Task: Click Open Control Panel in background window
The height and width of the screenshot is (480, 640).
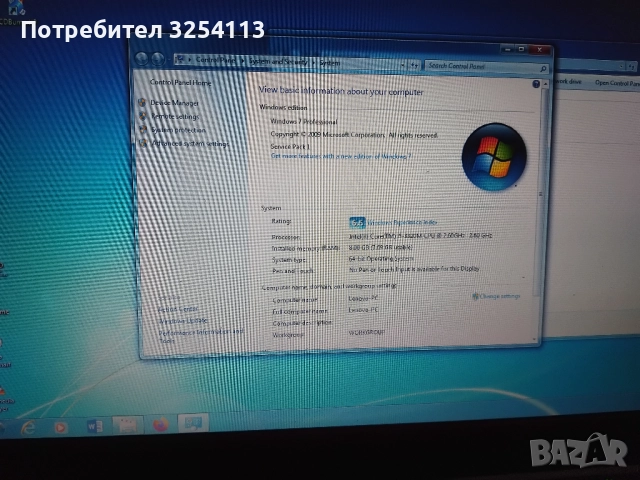Action: (617, 83)
